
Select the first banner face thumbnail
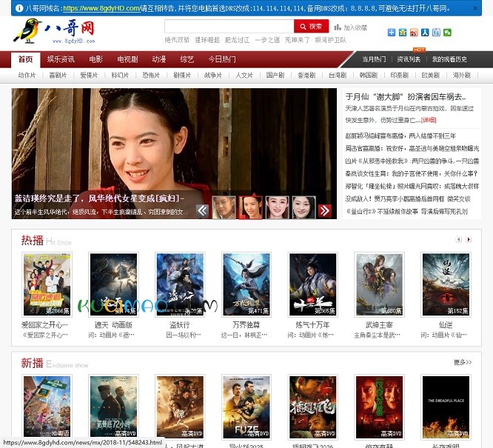tap(224, 207)
